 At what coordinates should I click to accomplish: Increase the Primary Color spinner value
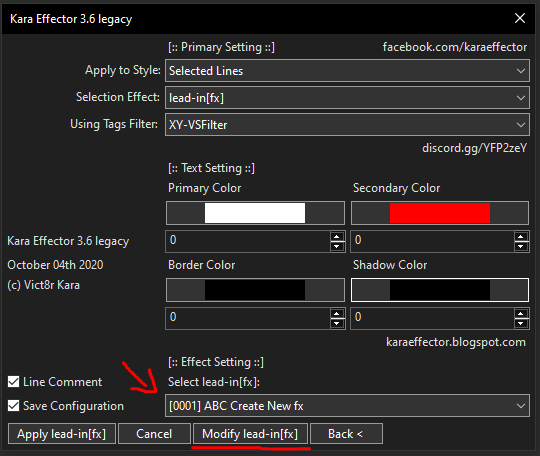(337, 237)
